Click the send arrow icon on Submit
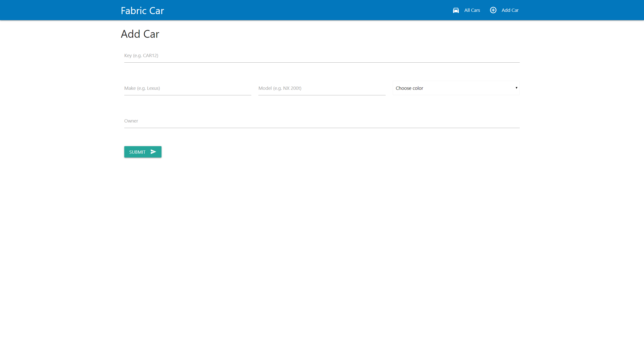 [x=153, y=152]
